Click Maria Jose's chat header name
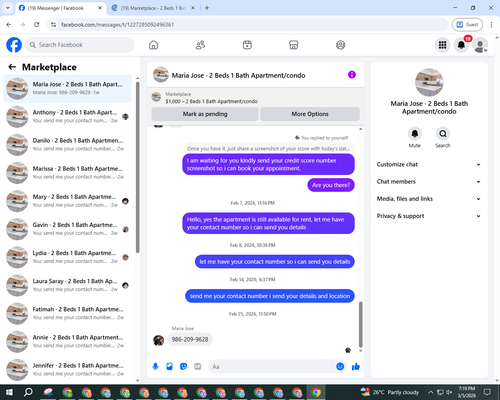The height and width of the screenshot is (400, 500). pyautogui.click(x=238, y=75)
